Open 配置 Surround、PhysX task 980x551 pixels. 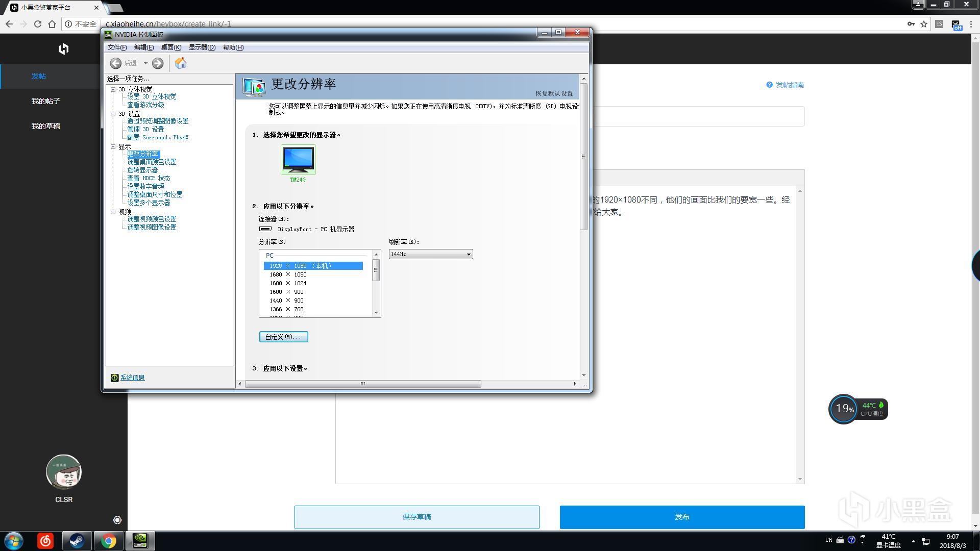click(x=158, y=137)
